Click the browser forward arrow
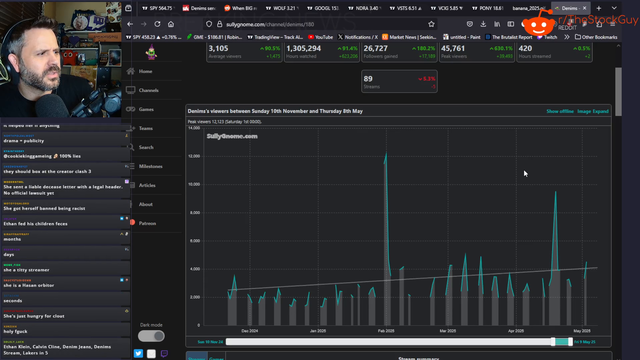640x360 pixels. (x=143, y=24)
